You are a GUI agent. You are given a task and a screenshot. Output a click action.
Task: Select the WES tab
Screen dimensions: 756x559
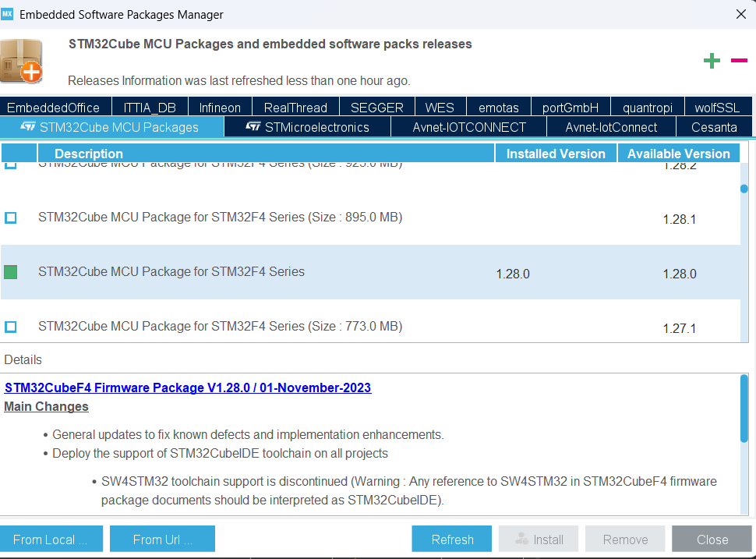pyautogui.click(x=440, y=107)
